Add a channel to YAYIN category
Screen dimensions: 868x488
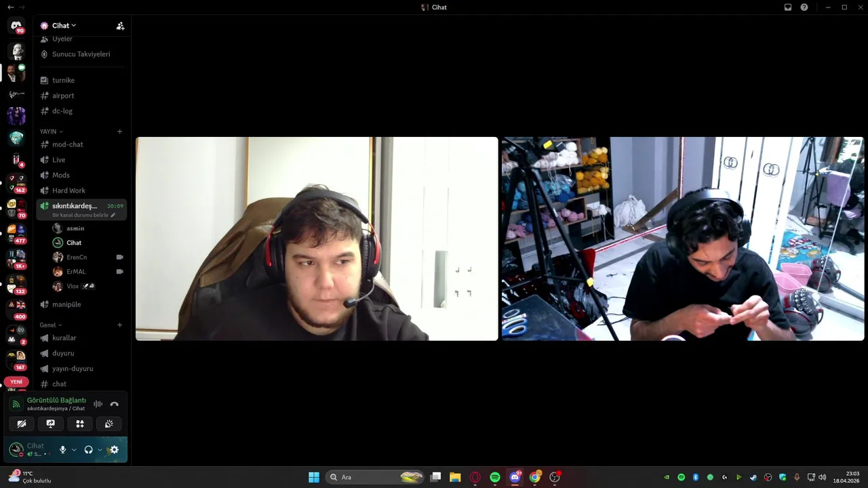coord(120,131)
